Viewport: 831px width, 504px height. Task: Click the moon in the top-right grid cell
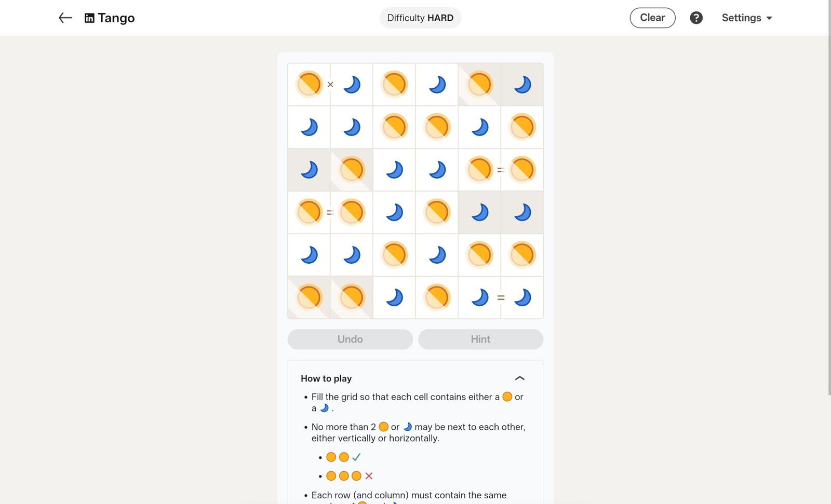point(522,84)
